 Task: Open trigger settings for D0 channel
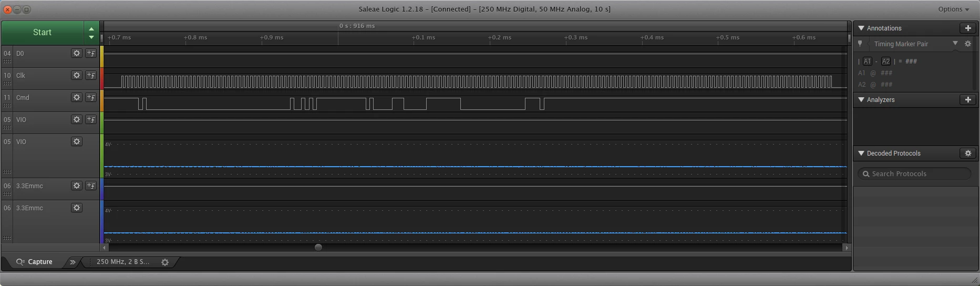click(x=91, y=53)
